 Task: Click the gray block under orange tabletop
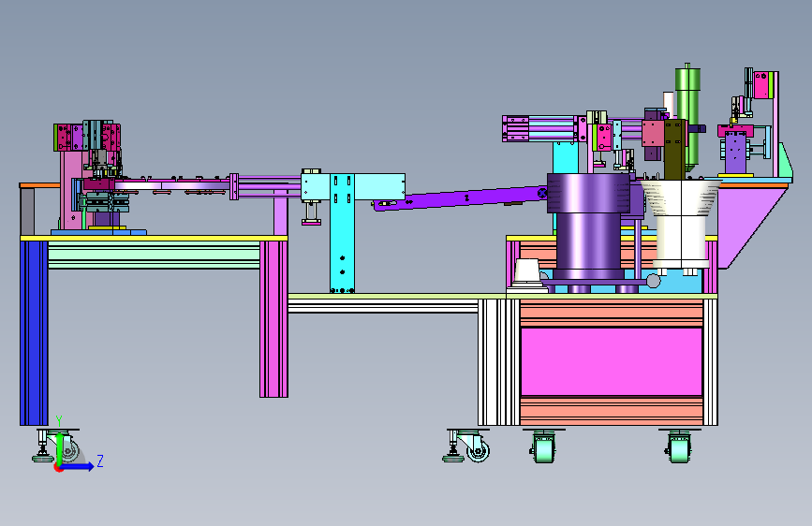27,212
